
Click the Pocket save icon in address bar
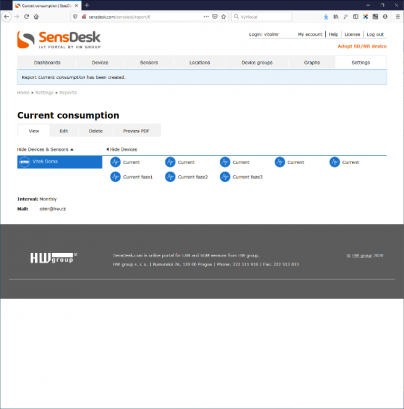[215, 17]
